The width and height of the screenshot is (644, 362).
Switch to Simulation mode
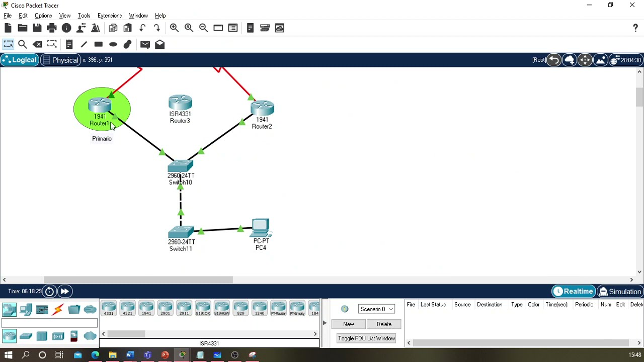click(620, 292)
